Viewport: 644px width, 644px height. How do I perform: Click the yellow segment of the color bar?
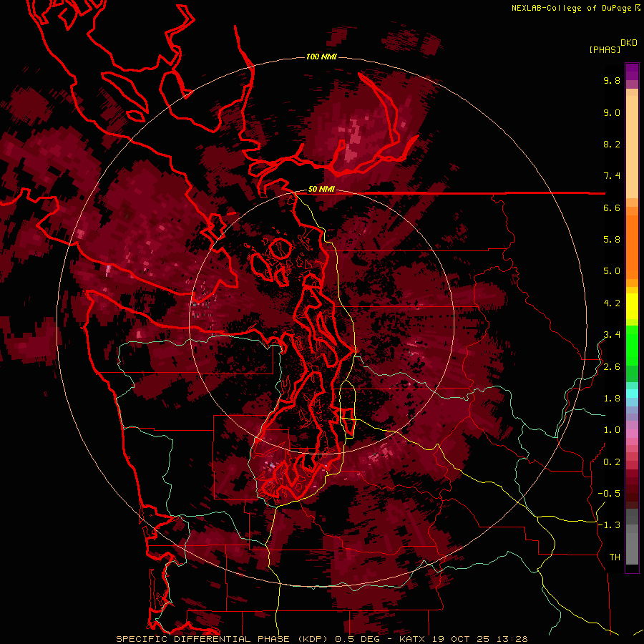(632, 306)
